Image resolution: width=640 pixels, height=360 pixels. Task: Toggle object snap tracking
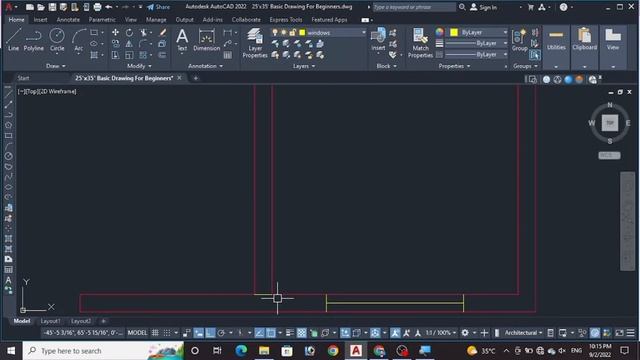[260, 333]
